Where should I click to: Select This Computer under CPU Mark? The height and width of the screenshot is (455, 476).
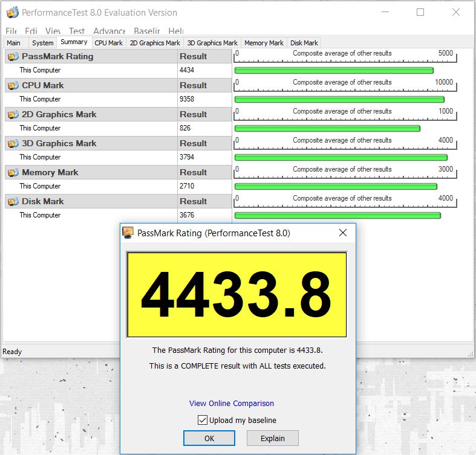click(40, 99)
